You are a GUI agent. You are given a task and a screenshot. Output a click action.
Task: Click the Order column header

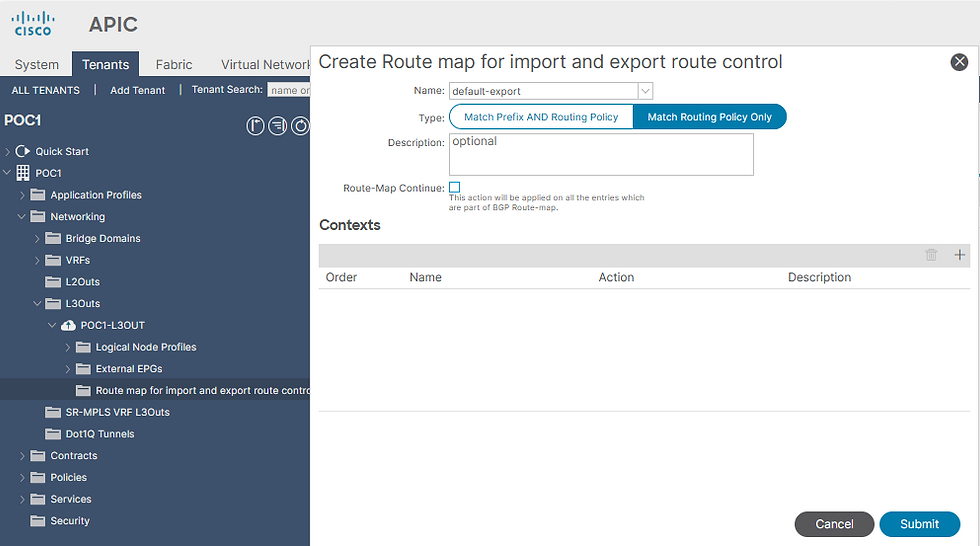click(x=341, y=277)
